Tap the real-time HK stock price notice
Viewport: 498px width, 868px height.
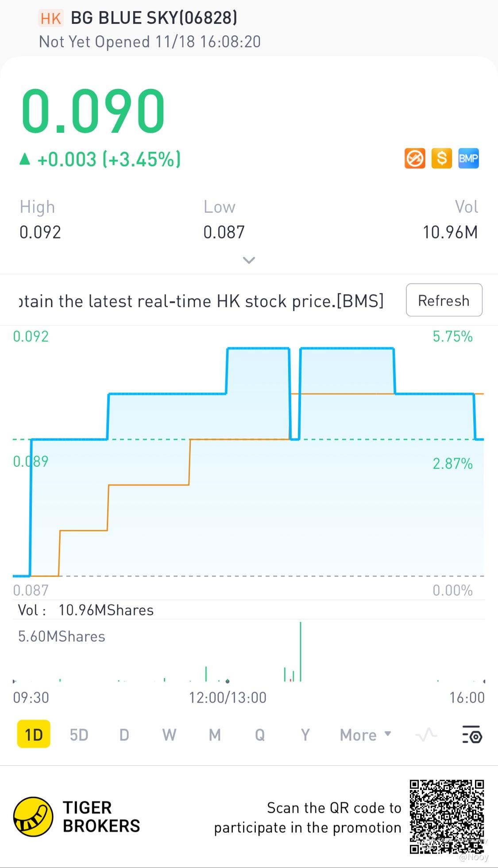tap(201, 301)
